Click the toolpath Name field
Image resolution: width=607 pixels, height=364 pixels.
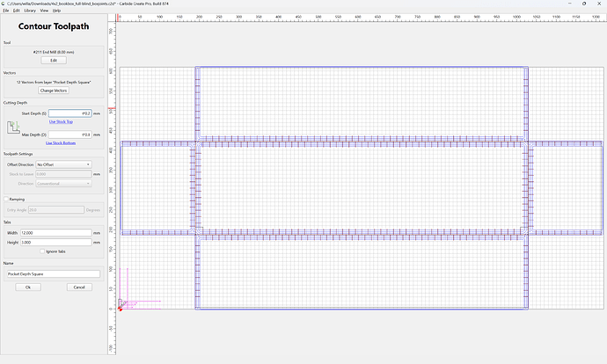pos(54,273)
